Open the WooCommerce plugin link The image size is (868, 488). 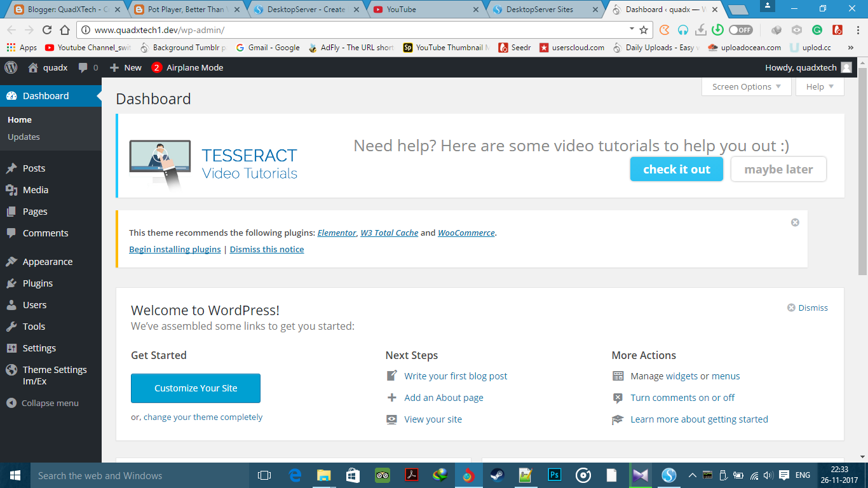466,233
